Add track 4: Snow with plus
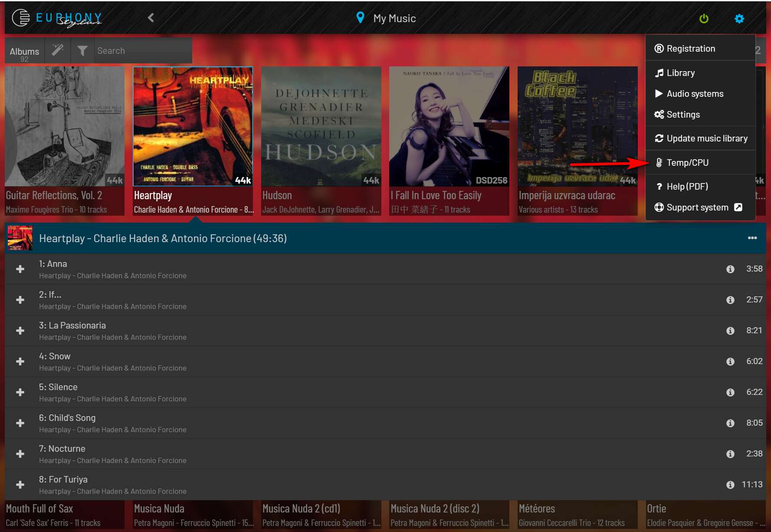The image size is (771, 532). tap(20, 361)
